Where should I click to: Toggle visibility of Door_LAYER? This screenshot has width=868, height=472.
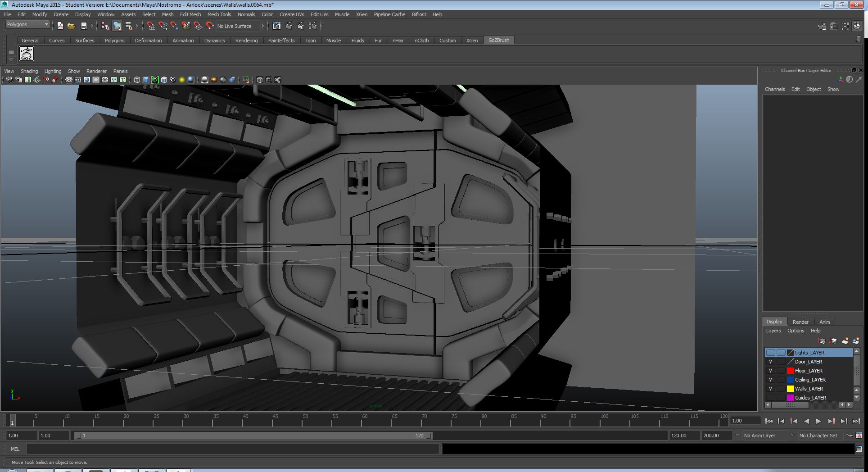point(770,362)
